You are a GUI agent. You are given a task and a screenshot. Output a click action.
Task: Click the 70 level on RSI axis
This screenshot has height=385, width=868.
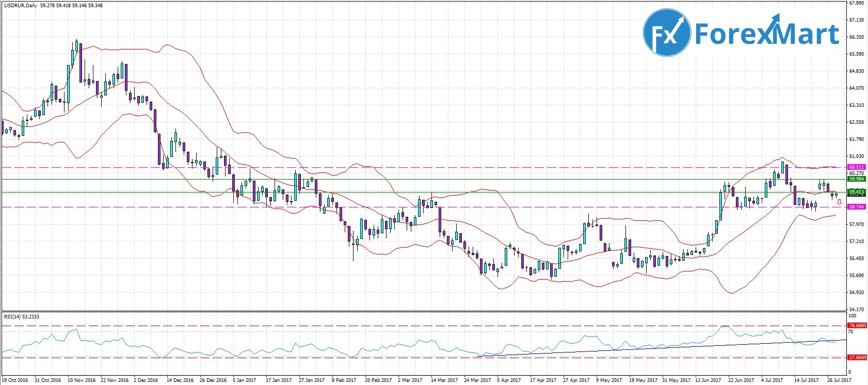pyautogui.click(x=852, y=332)
